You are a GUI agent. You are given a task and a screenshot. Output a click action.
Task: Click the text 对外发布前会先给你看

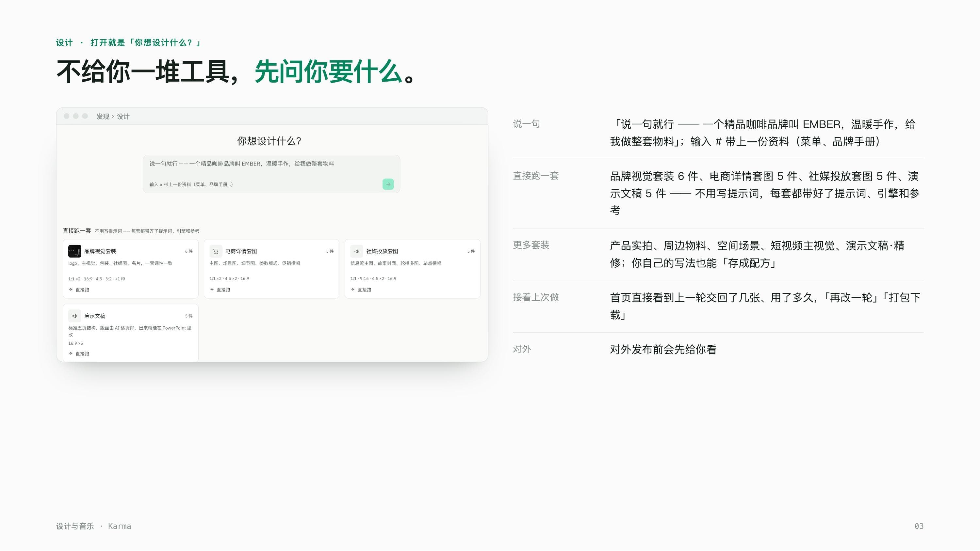coord(663,350)
